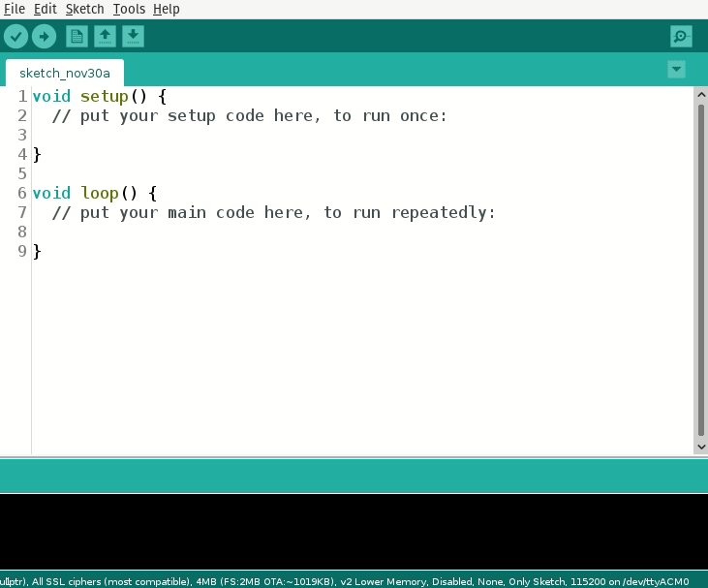The image size is (708, 588).
Task: Click the editor scrollbar down arrow
Action: pos(701,447)
